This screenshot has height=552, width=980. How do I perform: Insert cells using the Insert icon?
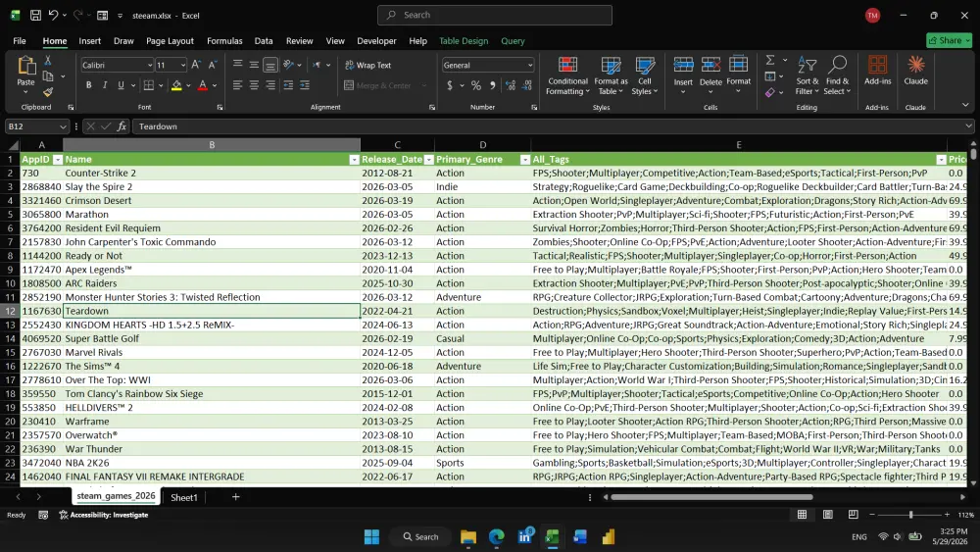click(683, 65)
